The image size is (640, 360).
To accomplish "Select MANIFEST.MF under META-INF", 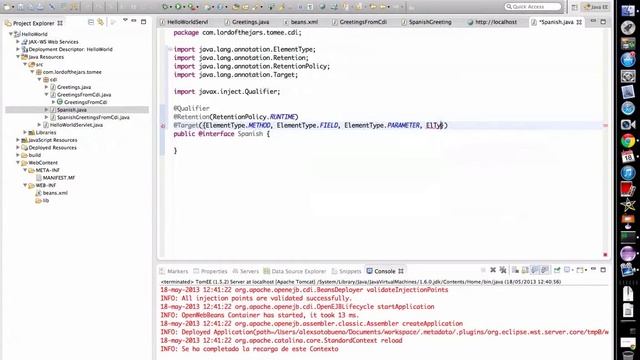I will [59, 178].
